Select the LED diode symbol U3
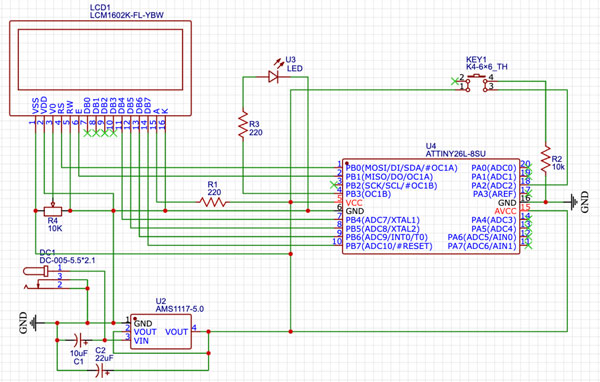Image resolution: width=600 pixels, height=382 pixels. (273, 77)
